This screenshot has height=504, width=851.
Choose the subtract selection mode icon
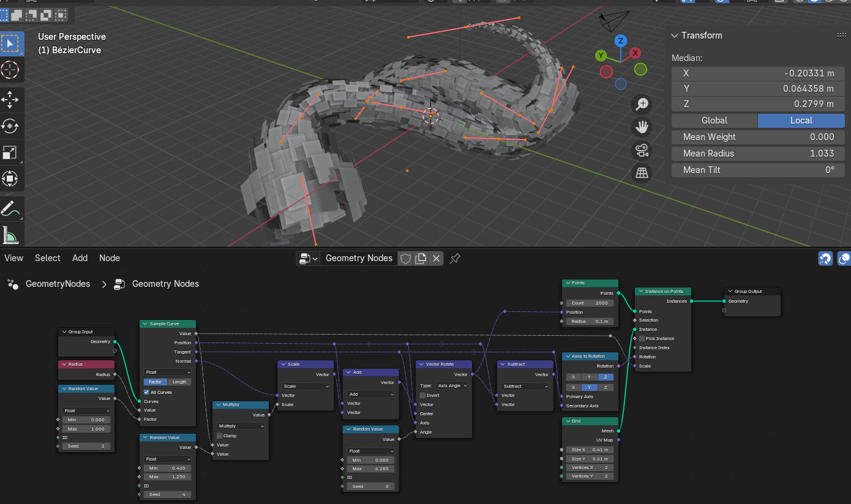click(32, 14)
